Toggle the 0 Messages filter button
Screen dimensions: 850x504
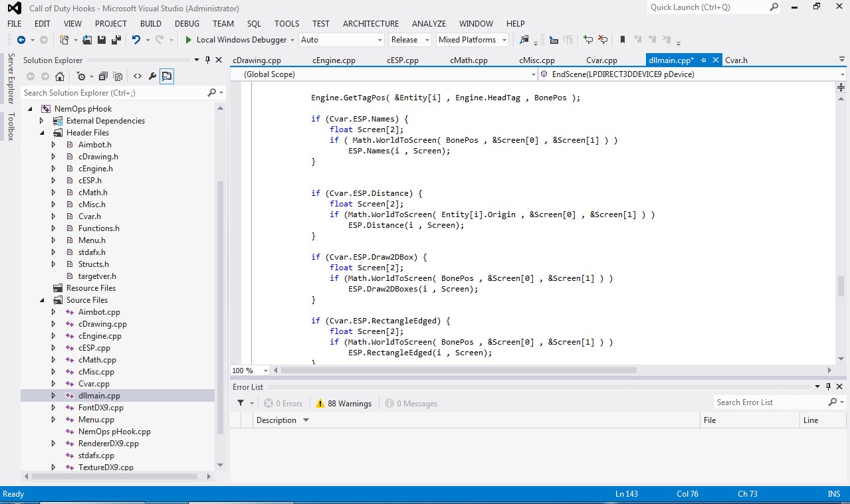tap(411, 403)
